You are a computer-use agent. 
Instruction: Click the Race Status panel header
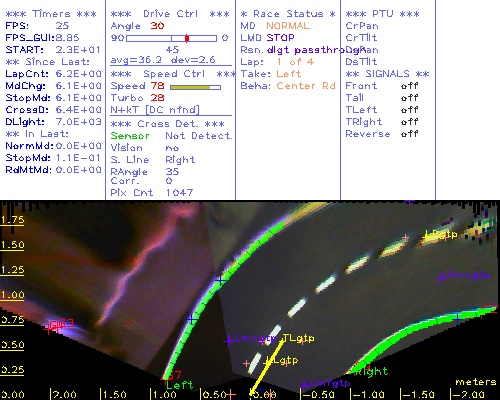click(x=288, y=14)
